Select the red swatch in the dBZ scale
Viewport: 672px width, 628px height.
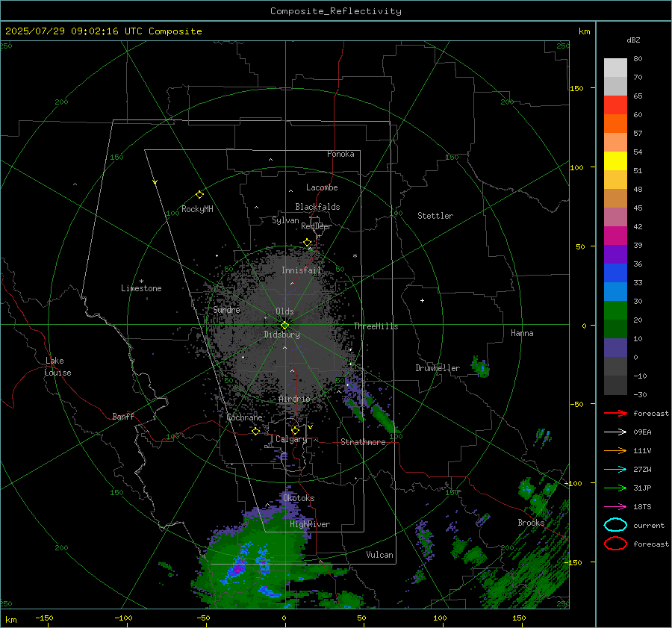(615, 105)
